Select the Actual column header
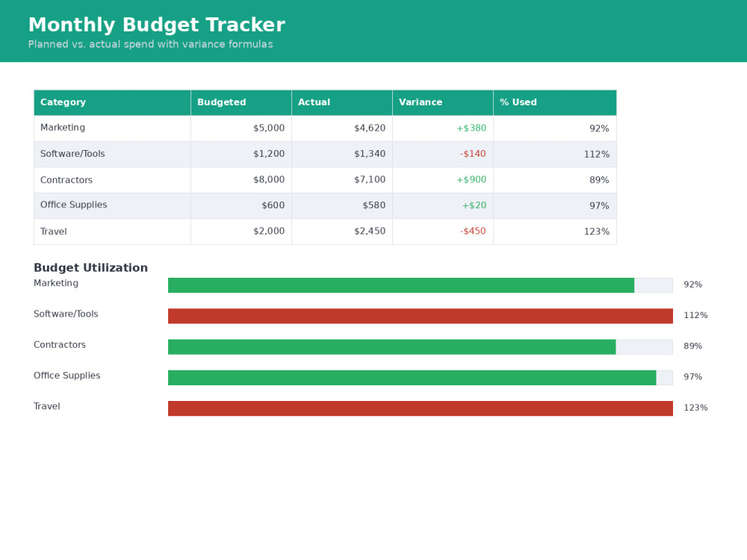This screenshot has height=560, width=747. [x=342, y=102]
